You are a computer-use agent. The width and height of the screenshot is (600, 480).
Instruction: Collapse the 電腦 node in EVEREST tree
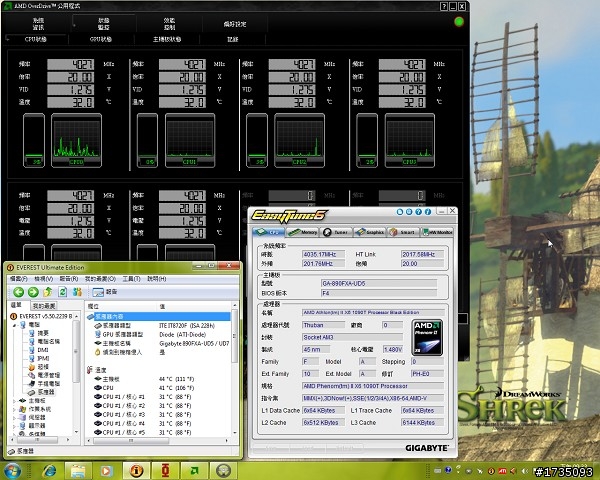coord(15,325)
